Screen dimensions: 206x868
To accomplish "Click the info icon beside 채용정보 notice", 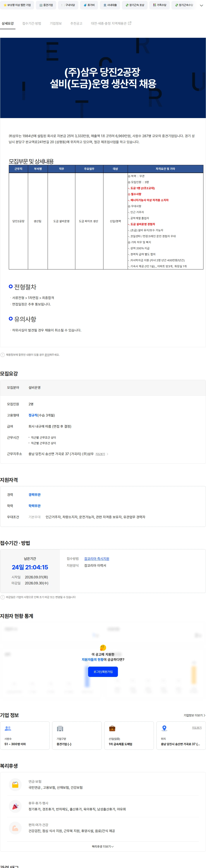I will 3,355.
